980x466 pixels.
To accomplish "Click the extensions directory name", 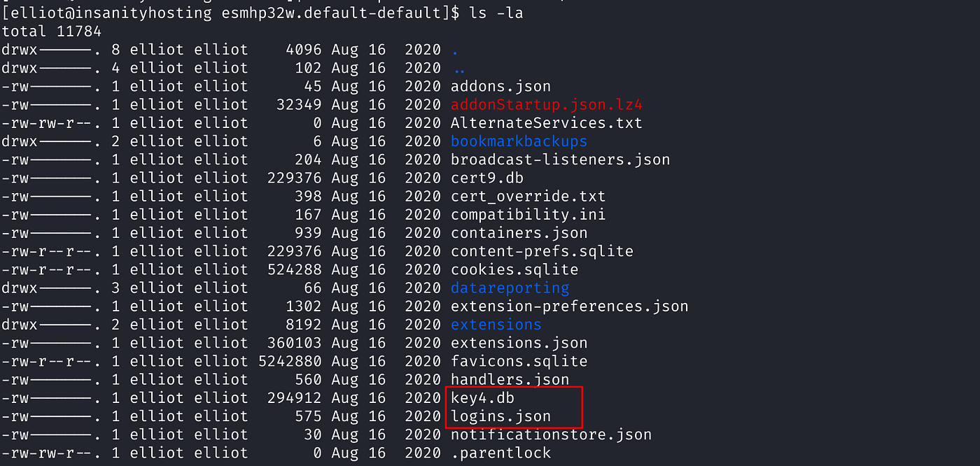I will 496,325.
